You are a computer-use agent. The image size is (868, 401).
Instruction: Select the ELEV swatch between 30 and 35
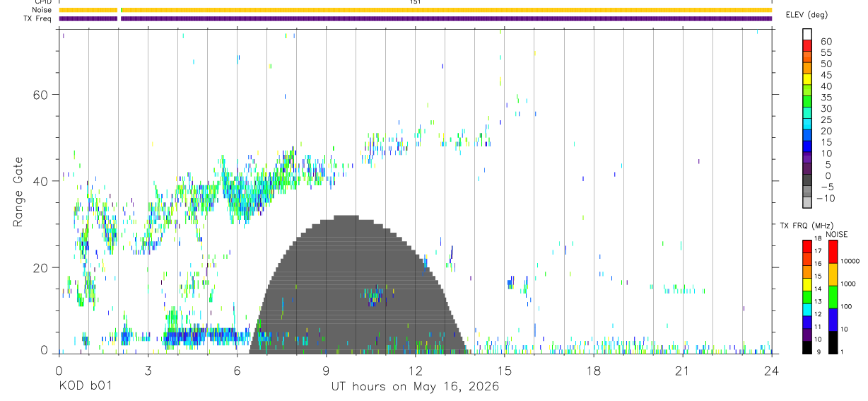[x=807, y=102]
